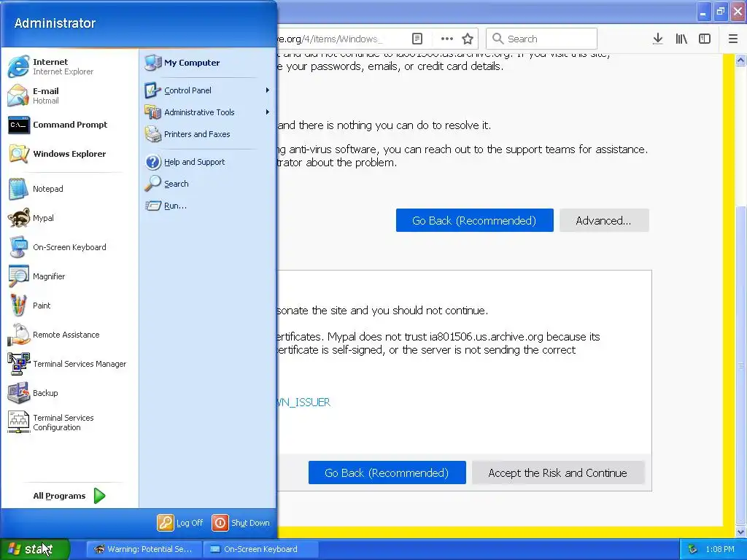This screenshot has height=560, width=747.
Task: Click upper Go Back (Recommended) button
Action: point(474,220)
